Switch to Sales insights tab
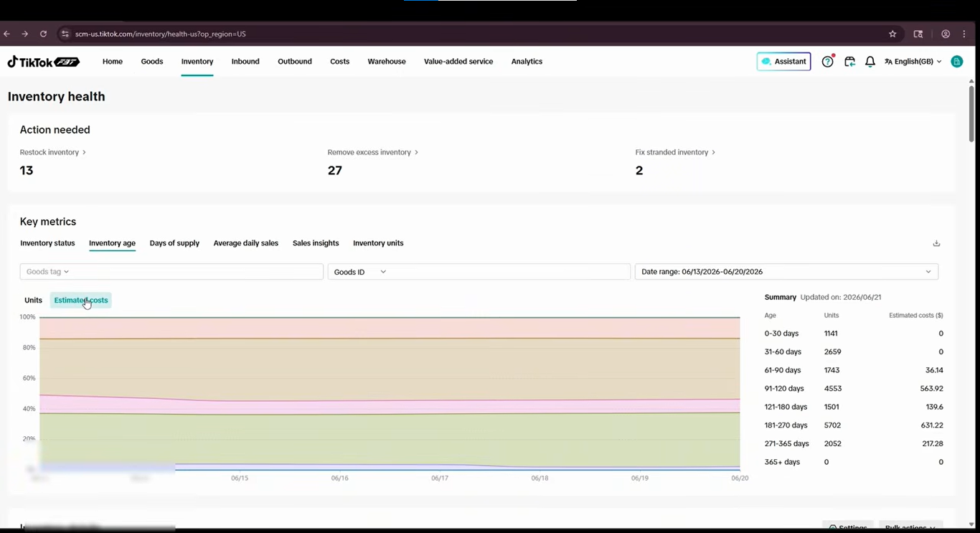This screenshot has width=980, height=533. [316, 243]
